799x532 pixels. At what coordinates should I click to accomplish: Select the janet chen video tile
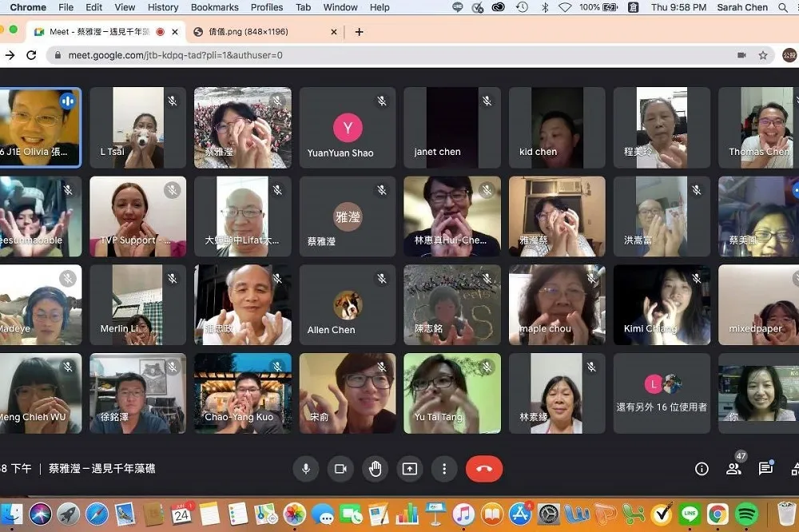tap(452, 127)
